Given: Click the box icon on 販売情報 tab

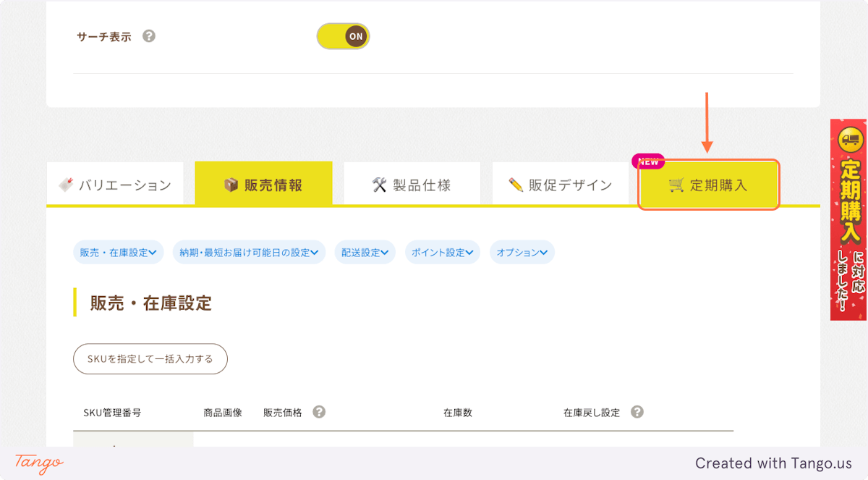Looking at the screenshot, I should 231,185.
